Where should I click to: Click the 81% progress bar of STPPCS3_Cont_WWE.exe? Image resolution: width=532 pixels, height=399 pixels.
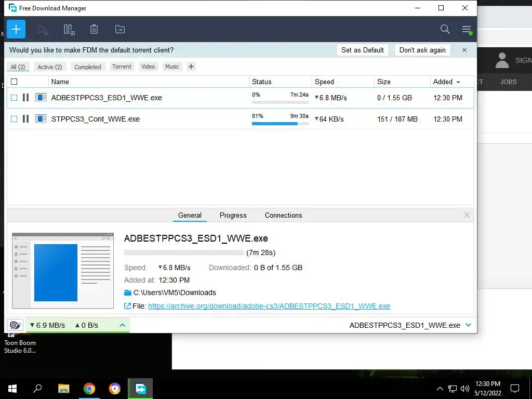280,124
